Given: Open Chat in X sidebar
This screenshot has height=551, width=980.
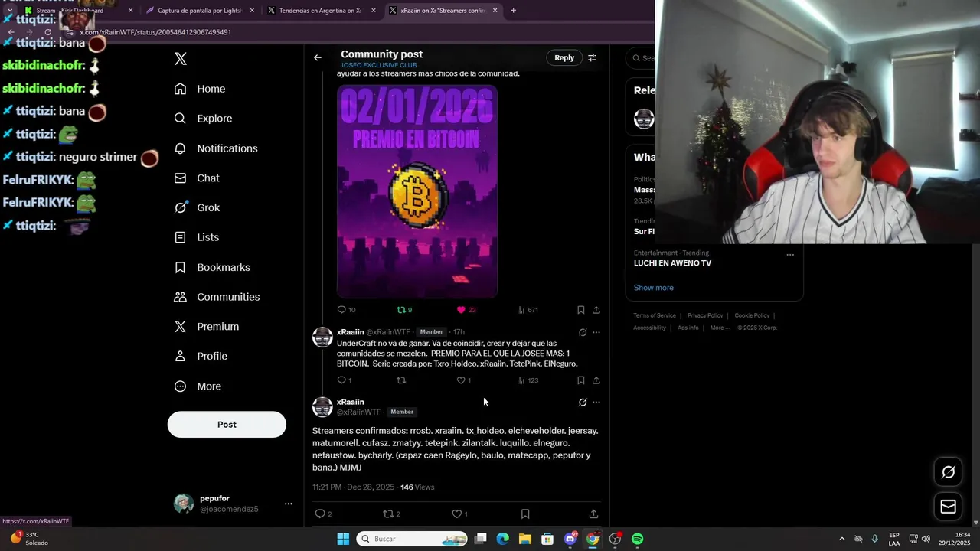Looking at the screenshot, I should pos(196,178).
